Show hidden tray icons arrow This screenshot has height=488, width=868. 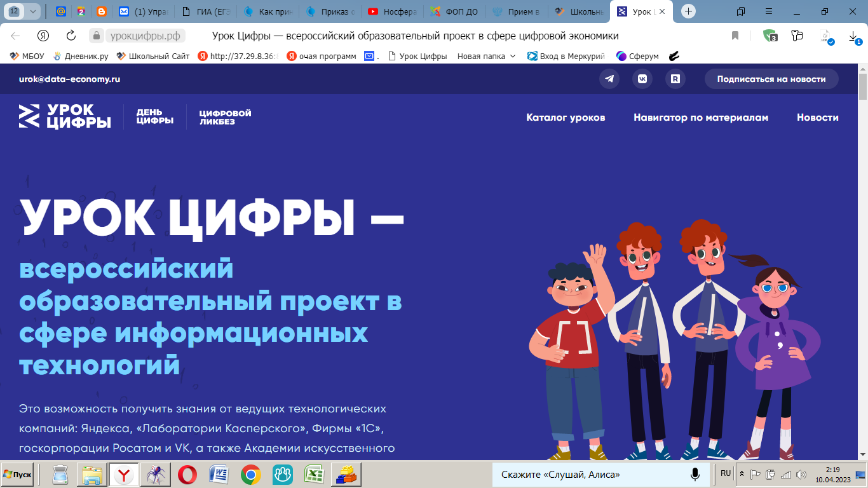(x=742, y=474)
